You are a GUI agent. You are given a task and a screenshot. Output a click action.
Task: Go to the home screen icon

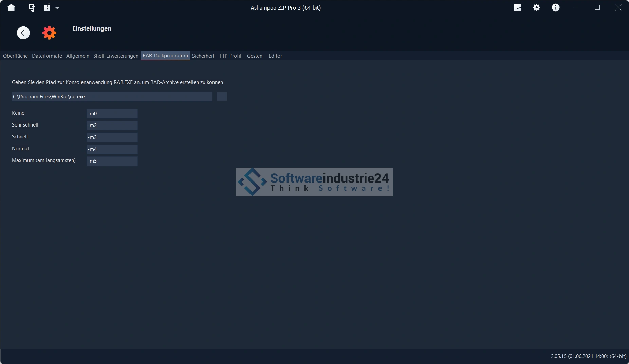(x=11, y=7)
